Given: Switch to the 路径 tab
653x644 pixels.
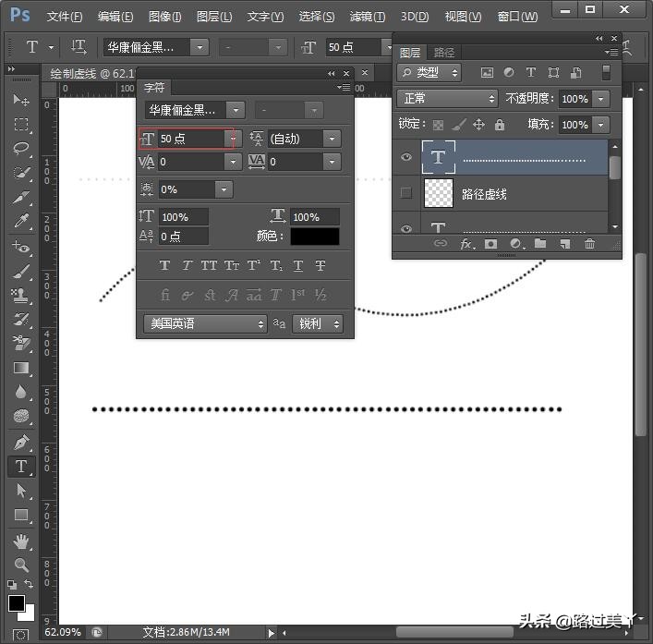Looking at the screenshot, I should [x=444, y=54].
